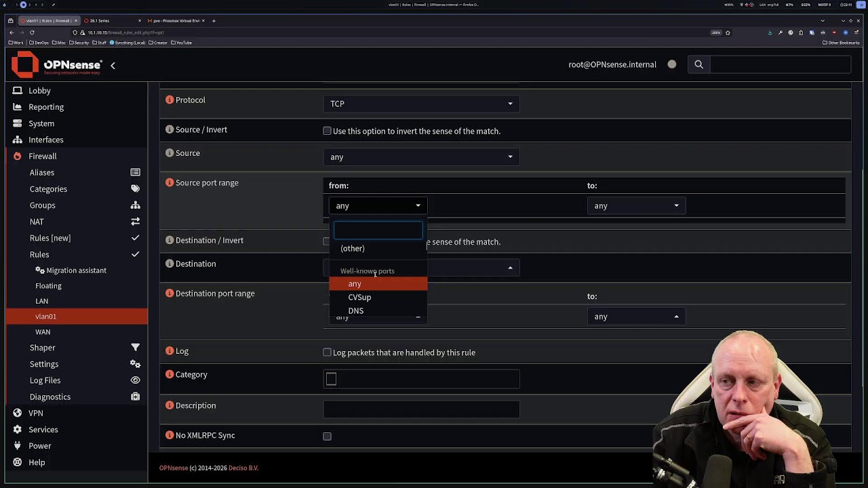The height and width of the screenshot is (488, 868).
Task: Reload the page in Firefox
Action: (x=31, y=33)
